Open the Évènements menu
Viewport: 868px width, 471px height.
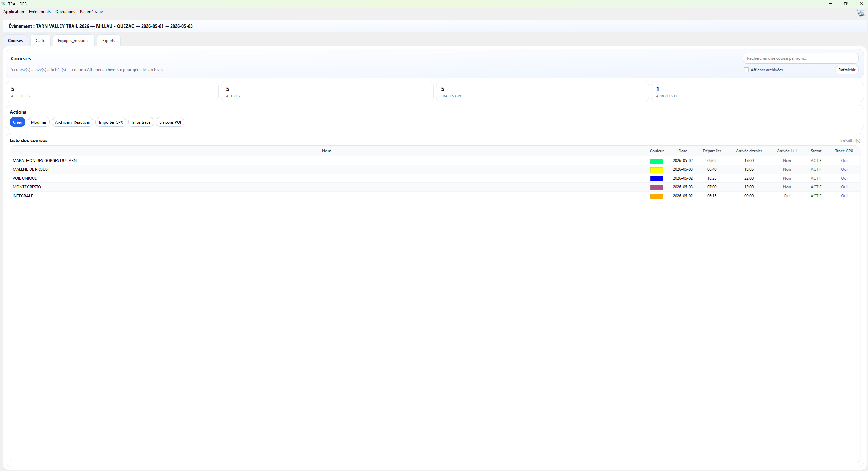click(39, 12)
